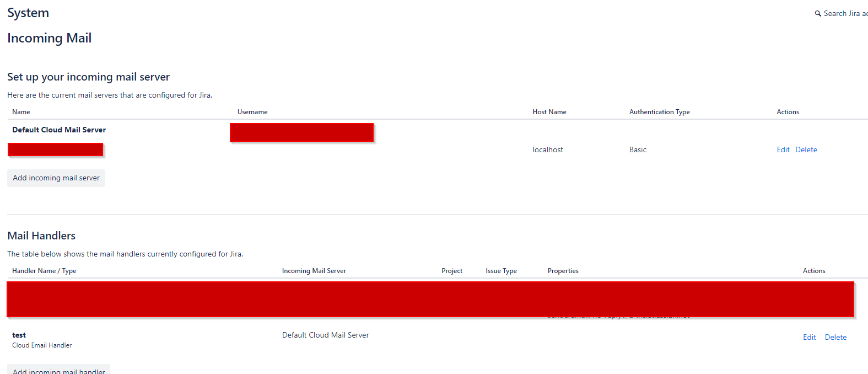Click the Incoming Mail Server column header

pos(314,271)
